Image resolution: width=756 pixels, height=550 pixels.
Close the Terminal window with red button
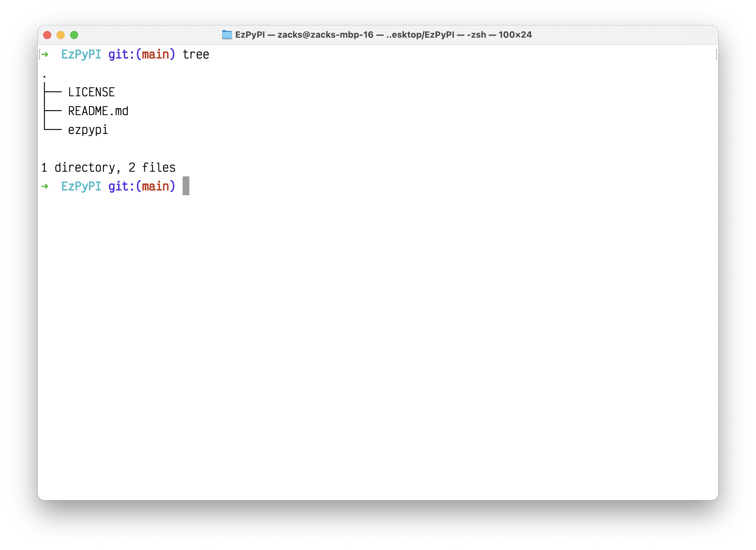click(47, 35)
